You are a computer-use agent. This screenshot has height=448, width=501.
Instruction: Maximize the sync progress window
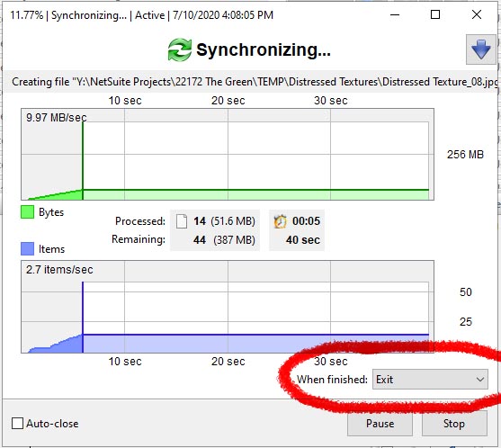435,14
